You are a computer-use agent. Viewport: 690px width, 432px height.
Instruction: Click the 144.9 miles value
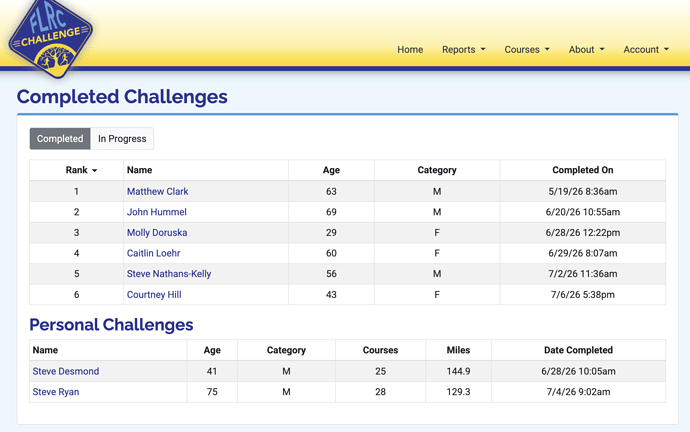[458, 371]
